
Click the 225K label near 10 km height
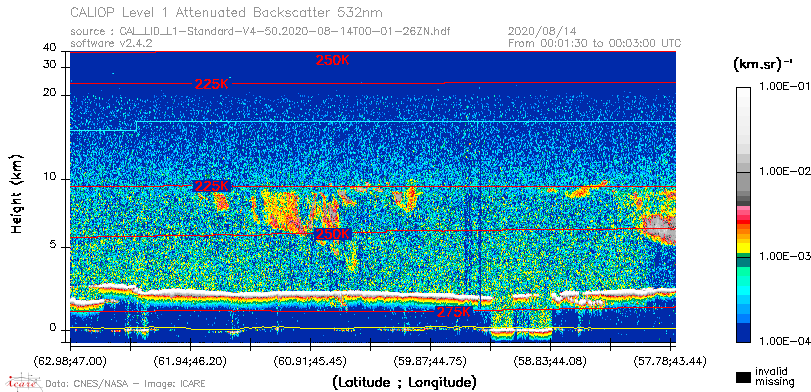211,186
